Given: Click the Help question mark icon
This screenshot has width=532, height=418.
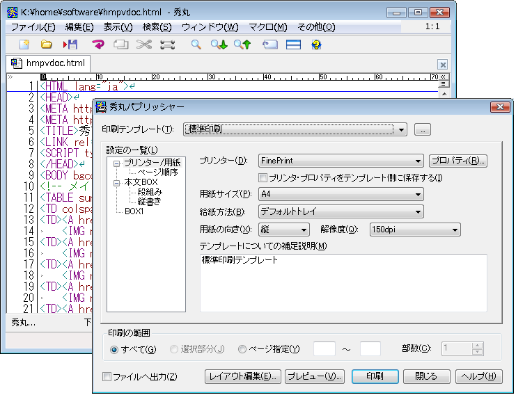Looking at the screenshot, I should [316, 45].
